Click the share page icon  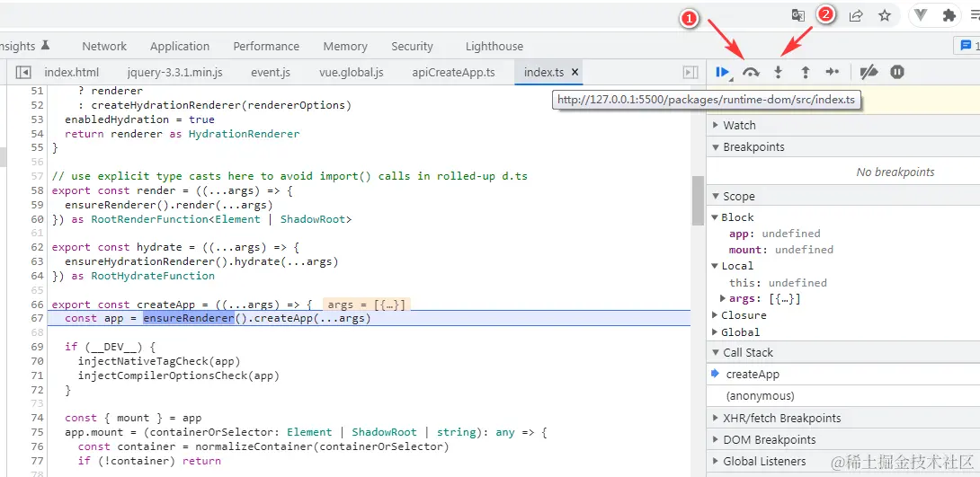click(856, 15)
